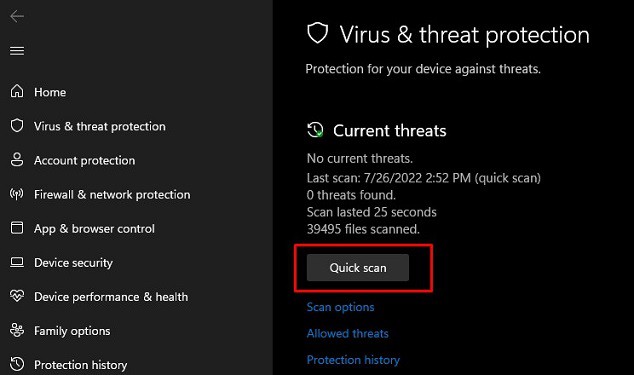
Task: Click the Current threats status icon
Action: coord(315,130)
